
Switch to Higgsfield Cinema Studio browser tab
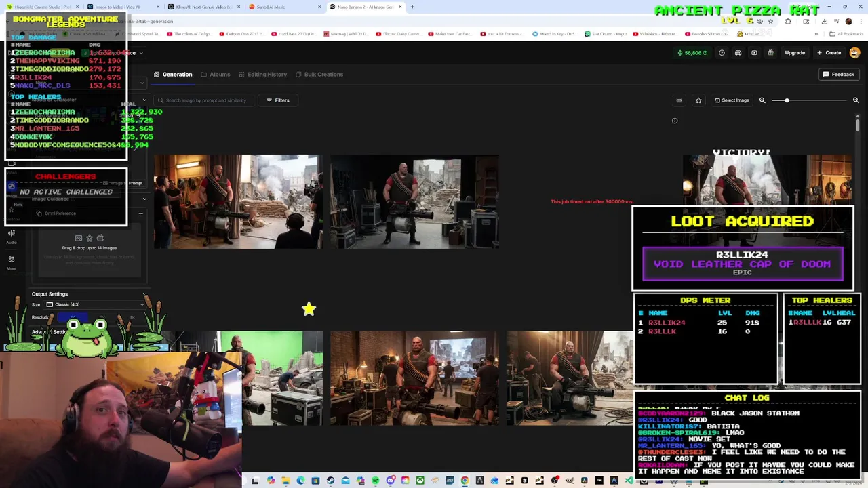pyautogui.click(x=43, y=7)
